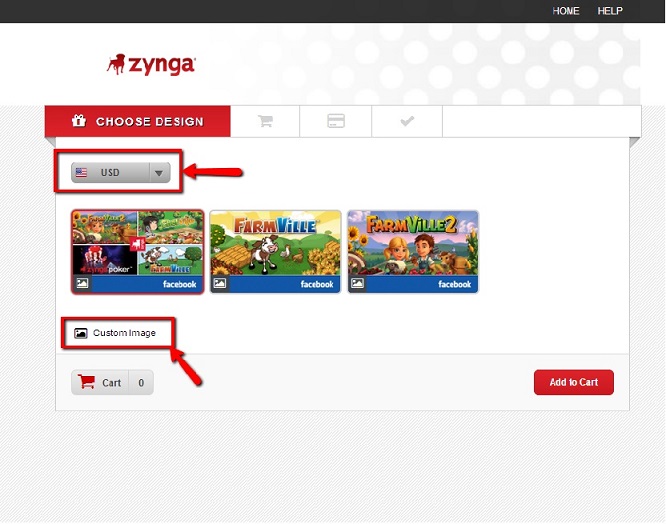
Task: Open the shopping cart step icon
Action: click(x=265, y=121)
